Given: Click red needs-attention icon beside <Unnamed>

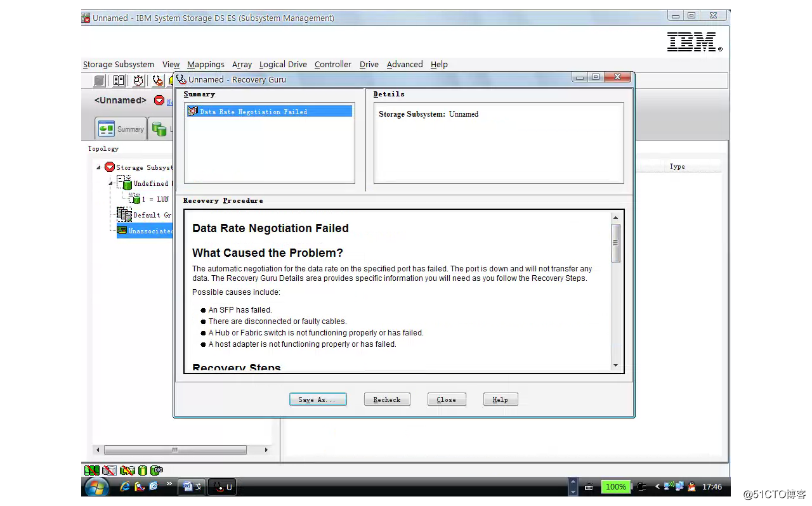Looking at the screenshot, I should click(159, 101).
